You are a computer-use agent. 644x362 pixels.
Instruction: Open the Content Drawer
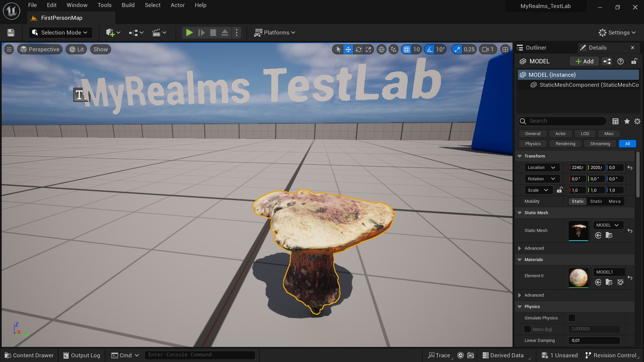click(29, 355)
